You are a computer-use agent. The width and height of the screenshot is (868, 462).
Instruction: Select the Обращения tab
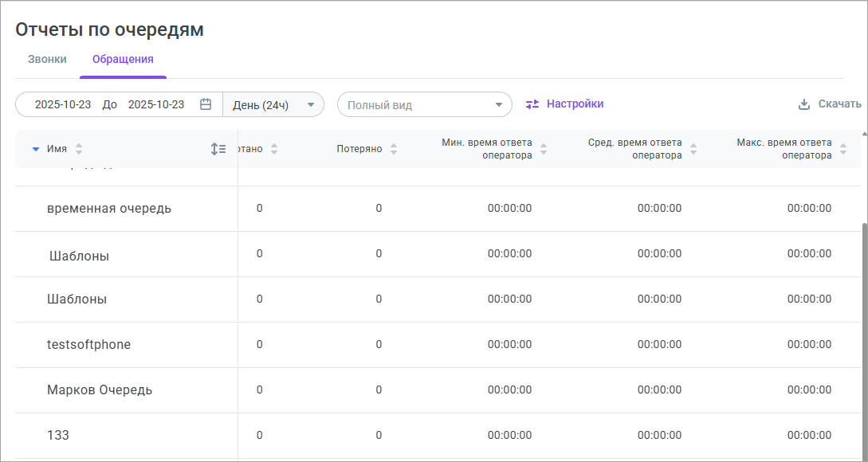123,59
